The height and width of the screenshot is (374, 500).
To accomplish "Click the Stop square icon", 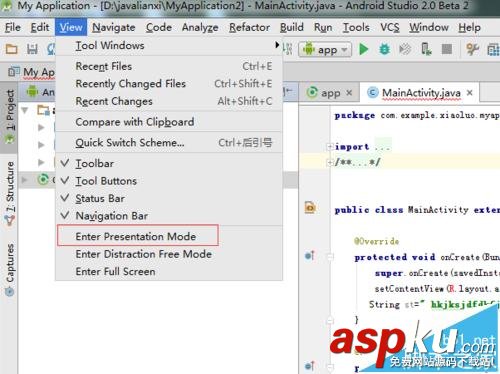I will click(447, 49).
